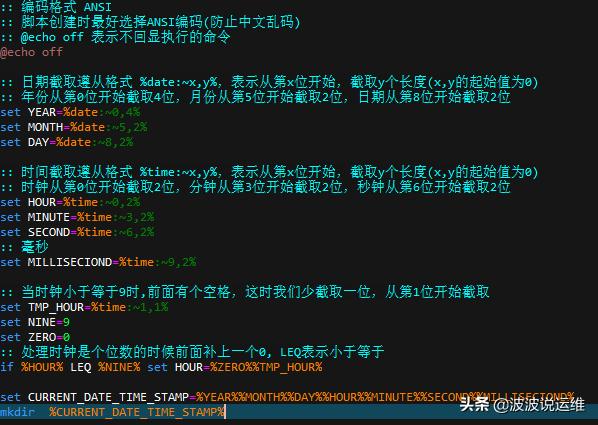Click the comment containing 'LEQ表示小于等于'

pos(192,352)
